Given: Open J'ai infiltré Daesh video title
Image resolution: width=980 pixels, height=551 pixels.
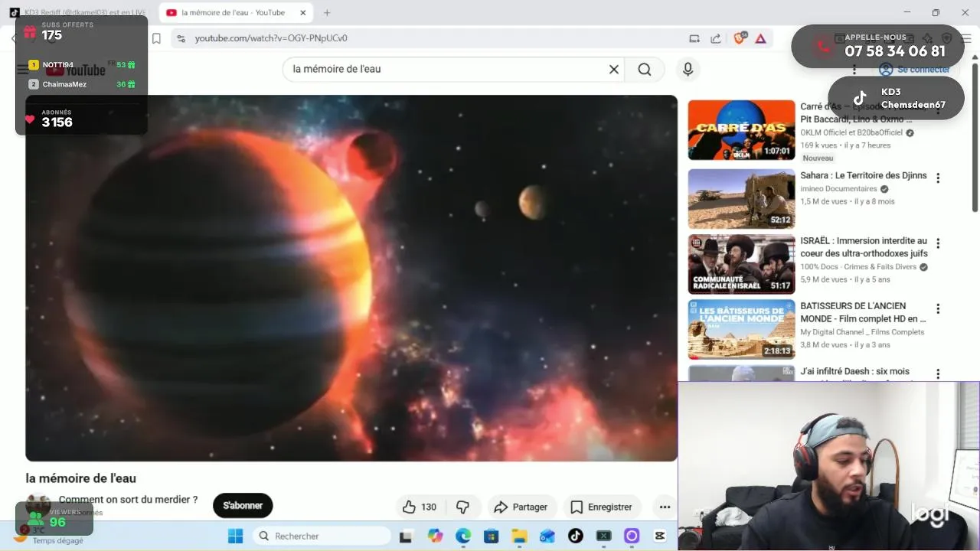Looking at the screenshot, I should [855, 372].
